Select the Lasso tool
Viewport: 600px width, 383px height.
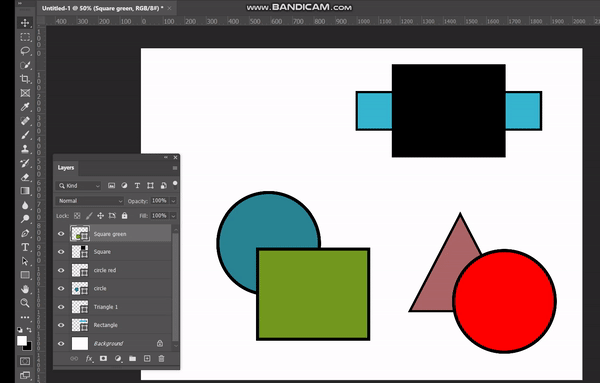coord(25,51)
